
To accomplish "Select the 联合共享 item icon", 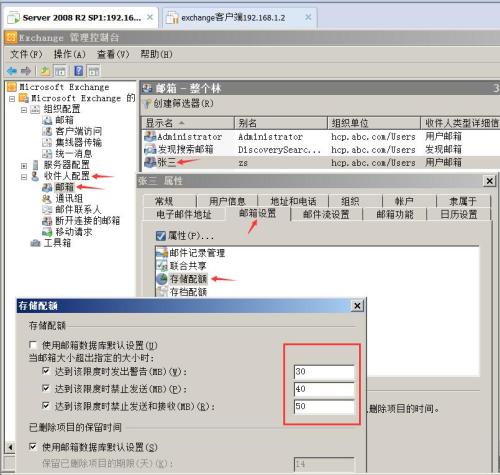I will [162, 266].
